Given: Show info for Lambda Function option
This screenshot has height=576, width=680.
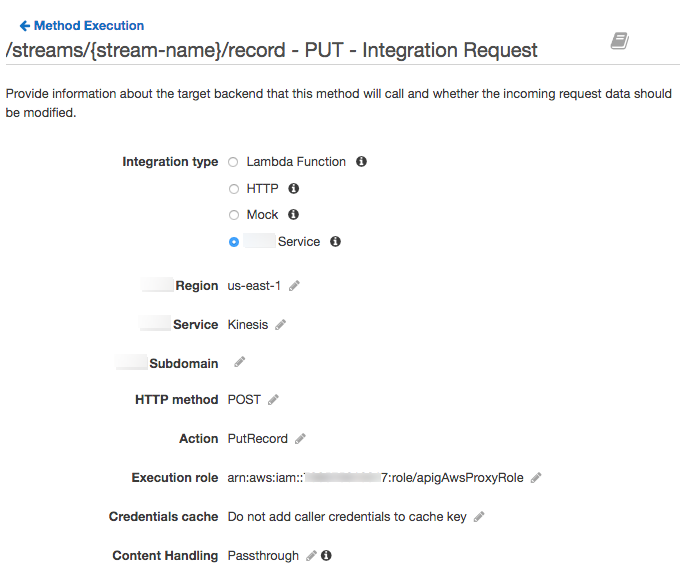Looking at the screenshot, I should (362, 161).
